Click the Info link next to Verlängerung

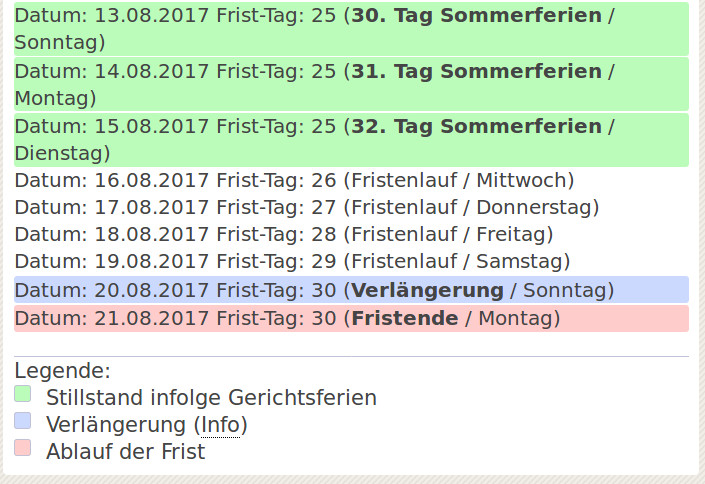pos(220,425)
